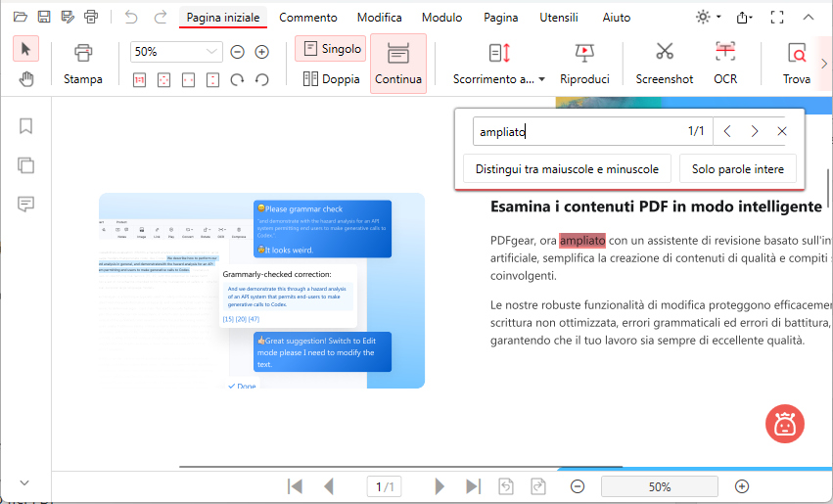
Task: Go to the previous page
Action: [329, 486]
